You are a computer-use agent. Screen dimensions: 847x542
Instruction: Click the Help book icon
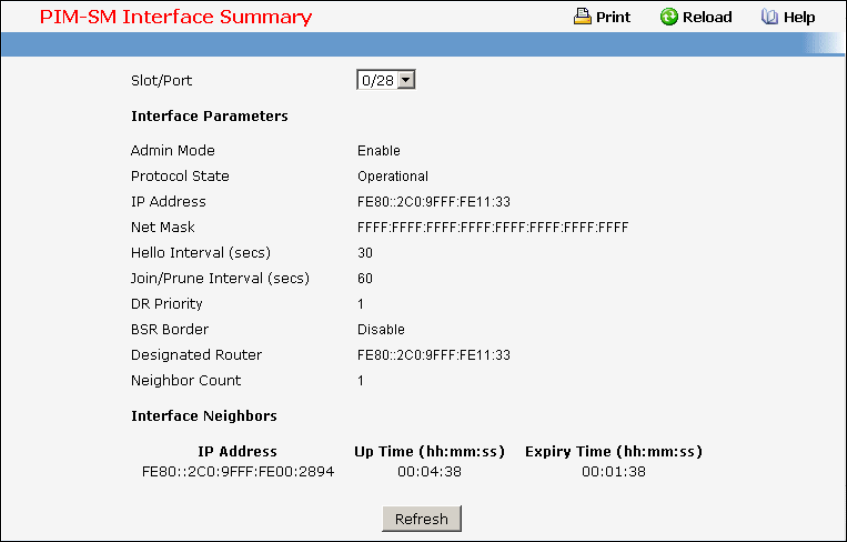769,17
